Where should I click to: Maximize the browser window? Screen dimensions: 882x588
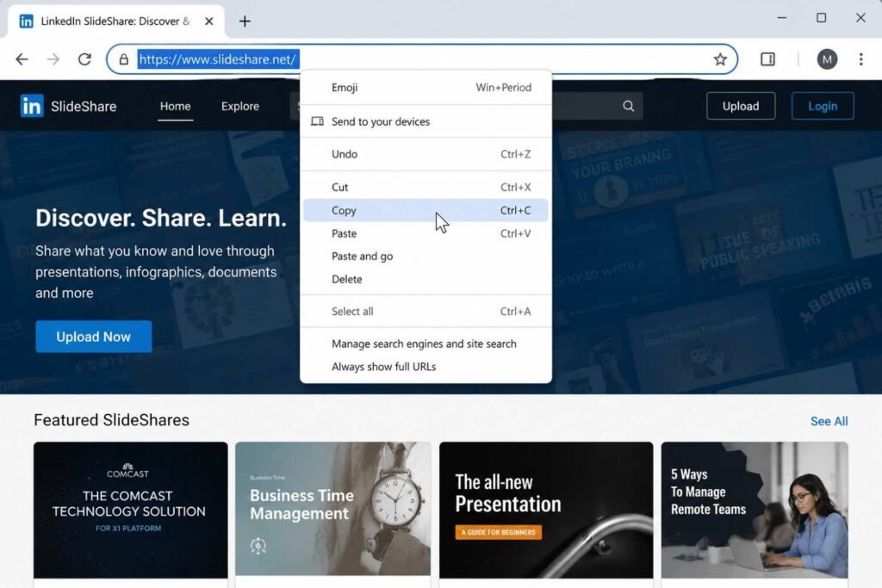pos(821,18)
